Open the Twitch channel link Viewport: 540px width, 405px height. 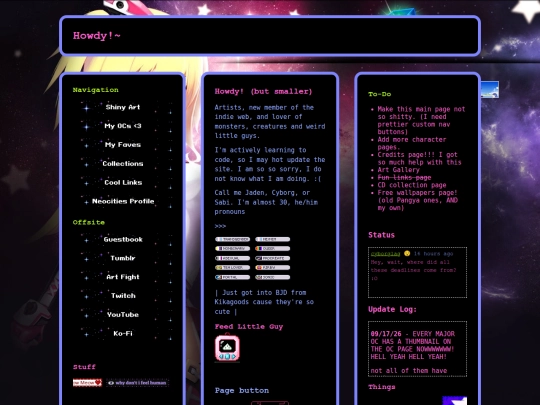(123, 296)
